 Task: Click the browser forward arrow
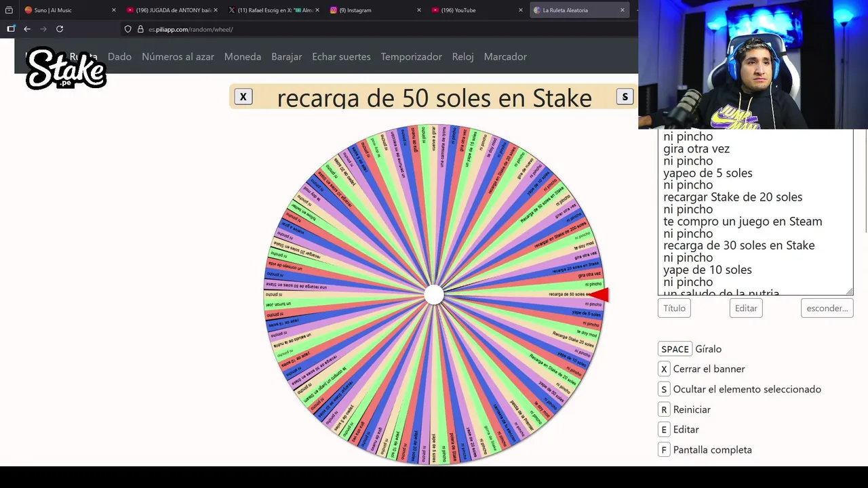tap(43, 29)
